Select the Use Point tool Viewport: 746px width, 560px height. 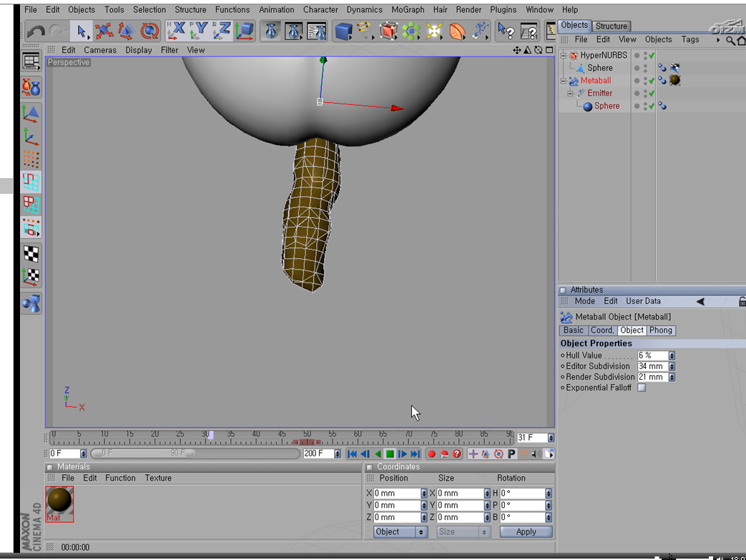coord(31,159)
